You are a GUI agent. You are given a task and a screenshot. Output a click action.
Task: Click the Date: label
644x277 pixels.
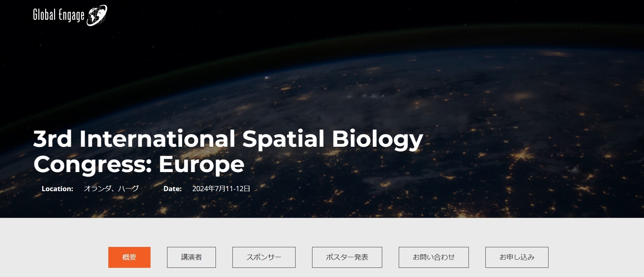(x=173, y=189)
